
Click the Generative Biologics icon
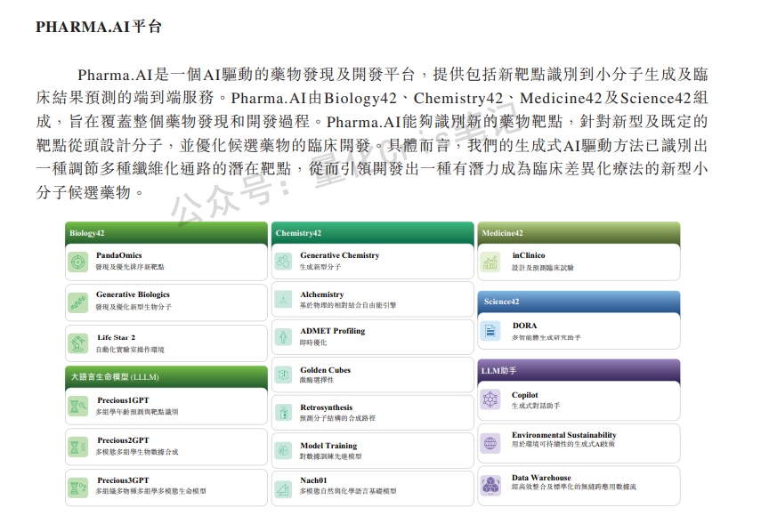[x=79, y=302]
